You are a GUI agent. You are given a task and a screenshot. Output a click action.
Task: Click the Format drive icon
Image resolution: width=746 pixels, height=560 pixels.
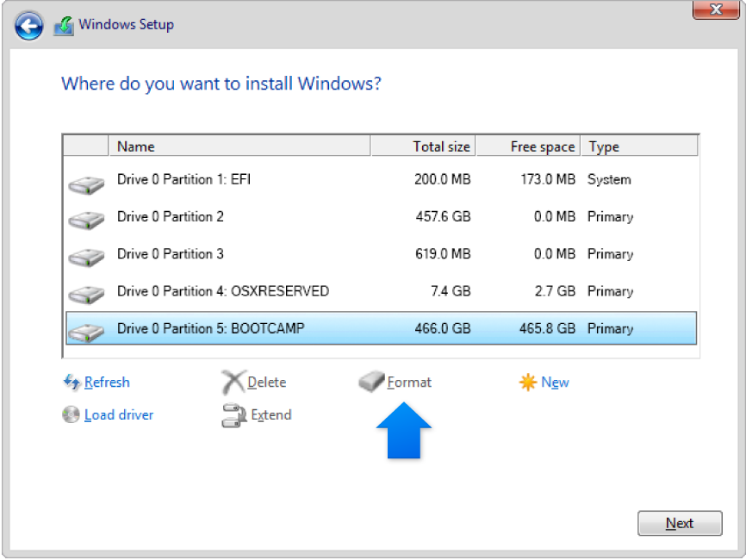click(x=372, y=382)
